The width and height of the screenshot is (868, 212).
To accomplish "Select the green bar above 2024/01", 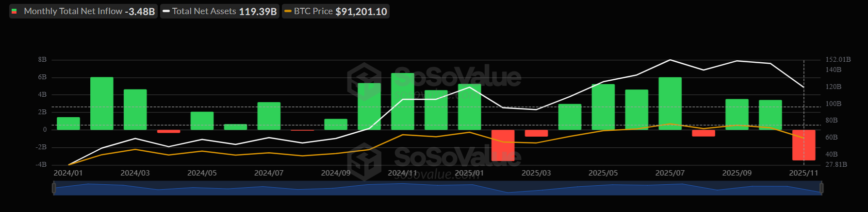I will [x=68, y=124].
